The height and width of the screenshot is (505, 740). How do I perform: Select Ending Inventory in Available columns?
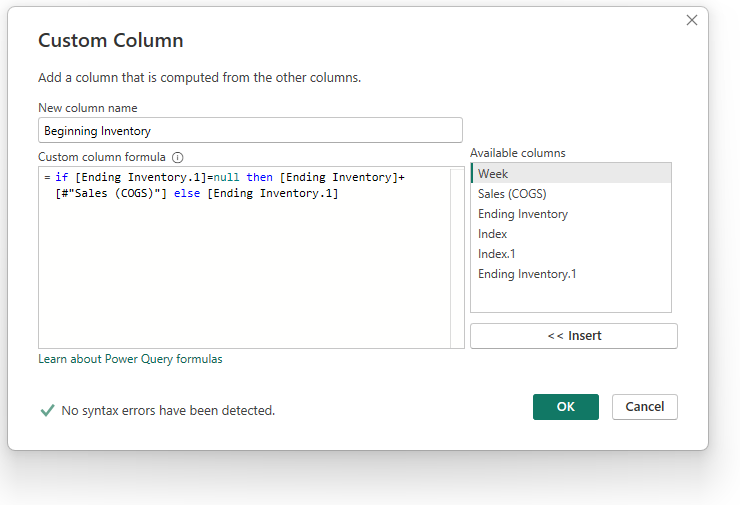(x=571, y=214)
